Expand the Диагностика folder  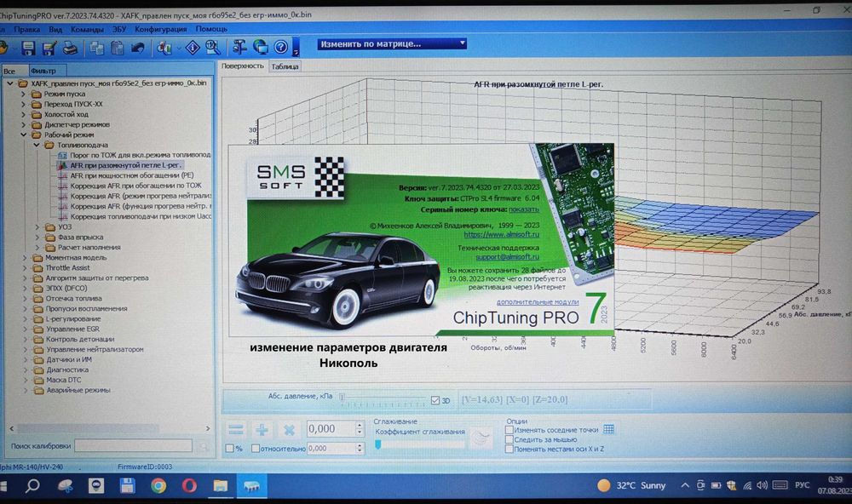[x=25, y=369]
